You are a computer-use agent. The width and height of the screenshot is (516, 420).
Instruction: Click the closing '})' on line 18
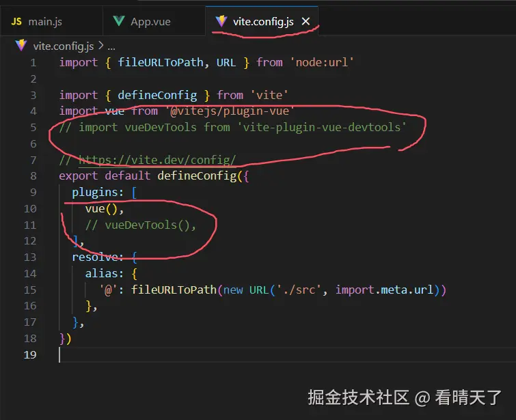[65, 339]
